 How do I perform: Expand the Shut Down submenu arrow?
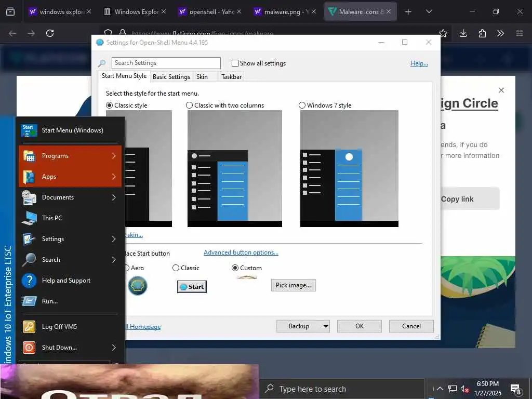(114, 348)
